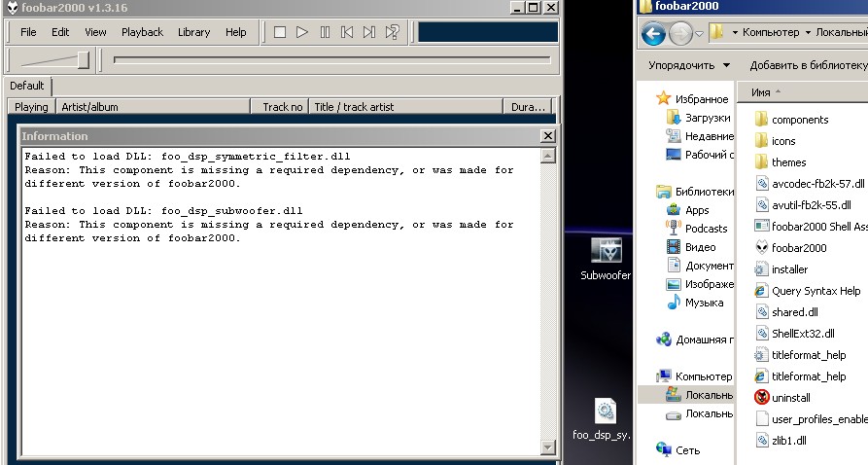Click the Duration column header
The width and height of the screenshot is (868, 465).
point(528,107)
